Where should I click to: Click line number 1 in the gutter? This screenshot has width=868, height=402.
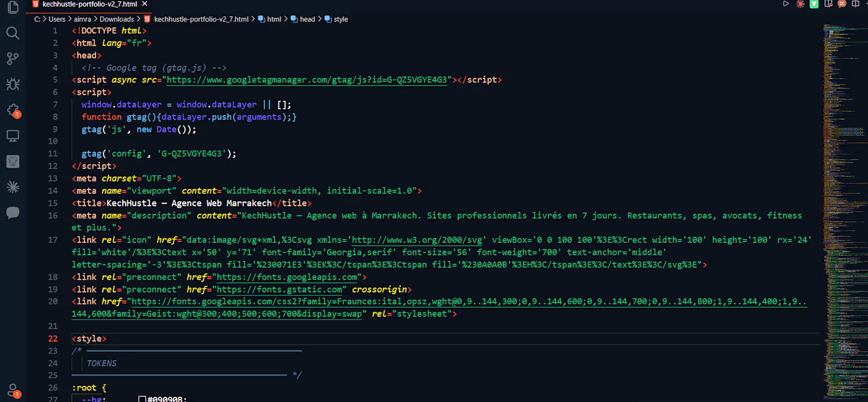coord(56,31)
